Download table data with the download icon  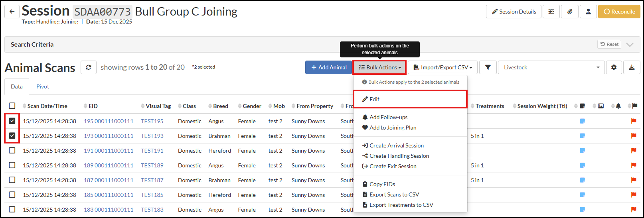click(632, 67)
